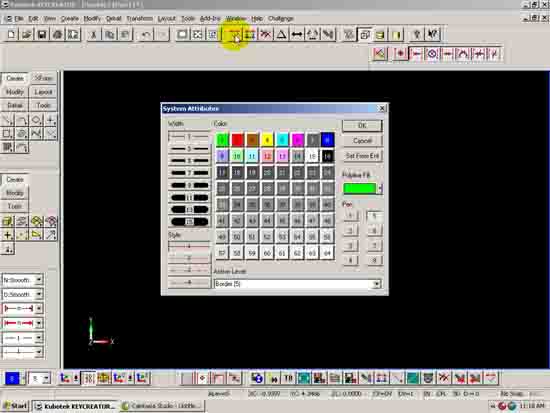
Task: Select the first line style option
Action: click(x=188, y=246)
